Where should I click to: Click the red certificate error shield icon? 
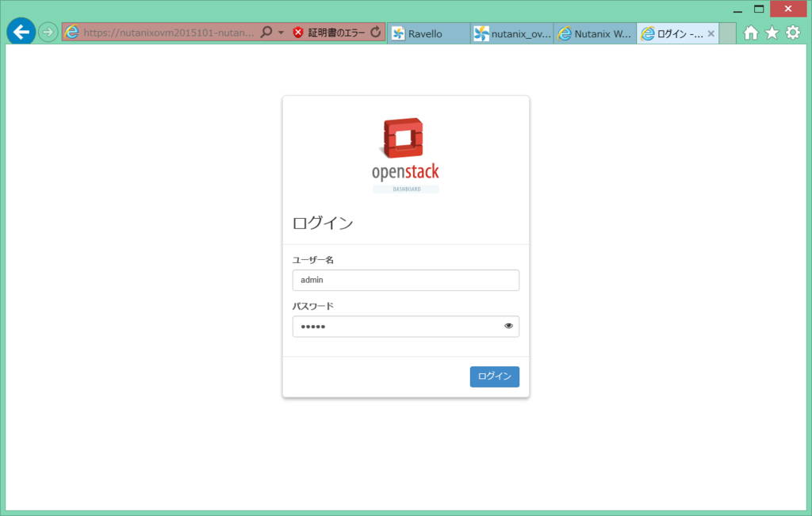point(298,32)
